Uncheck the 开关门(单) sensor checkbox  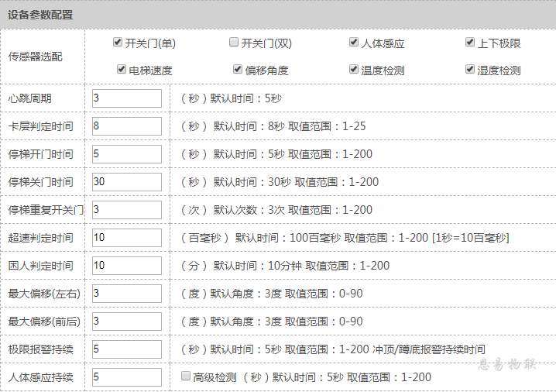click(x=118, y=43)
